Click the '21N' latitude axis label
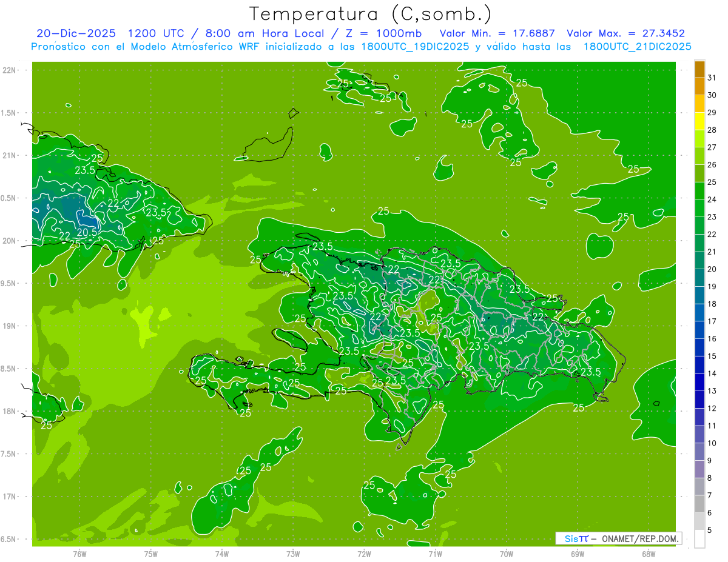 (10, 156)
